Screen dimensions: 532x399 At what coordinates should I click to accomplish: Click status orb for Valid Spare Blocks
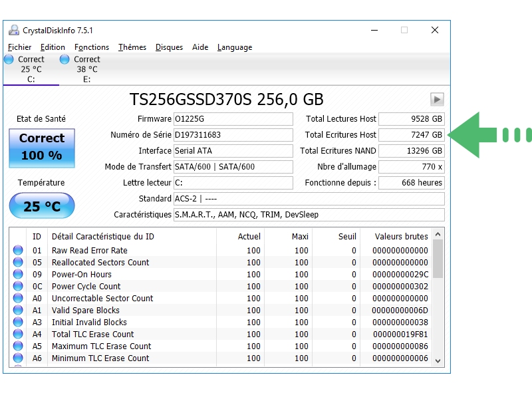click(18, 310)
